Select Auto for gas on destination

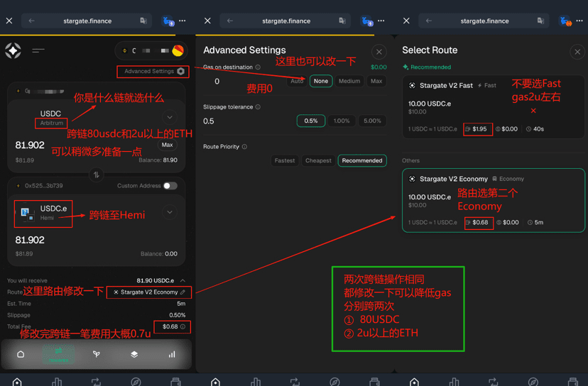[x=297, y=81]
